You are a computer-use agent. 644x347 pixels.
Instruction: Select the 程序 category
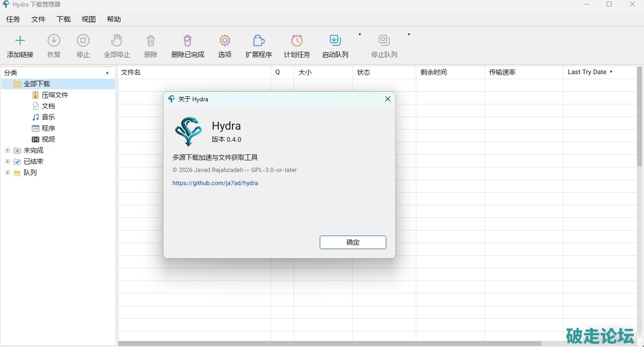(48, 128)
